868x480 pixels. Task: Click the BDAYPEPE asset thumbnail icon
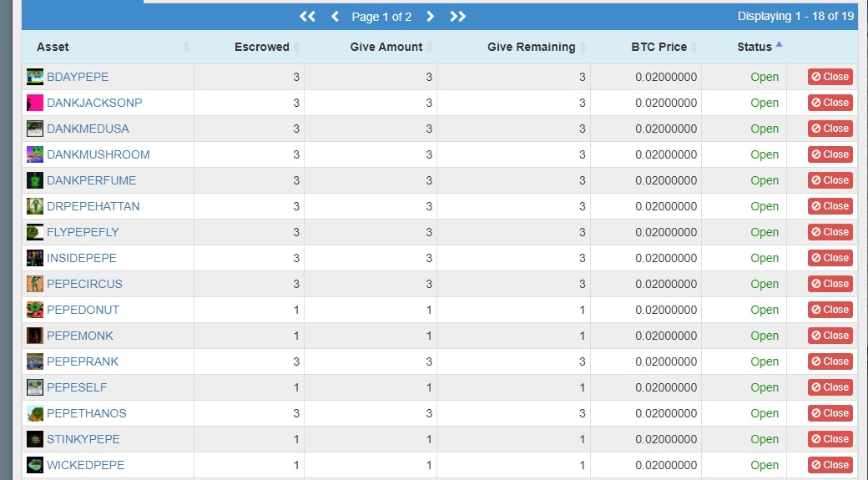pyautogui.click(x=35, y=77)
